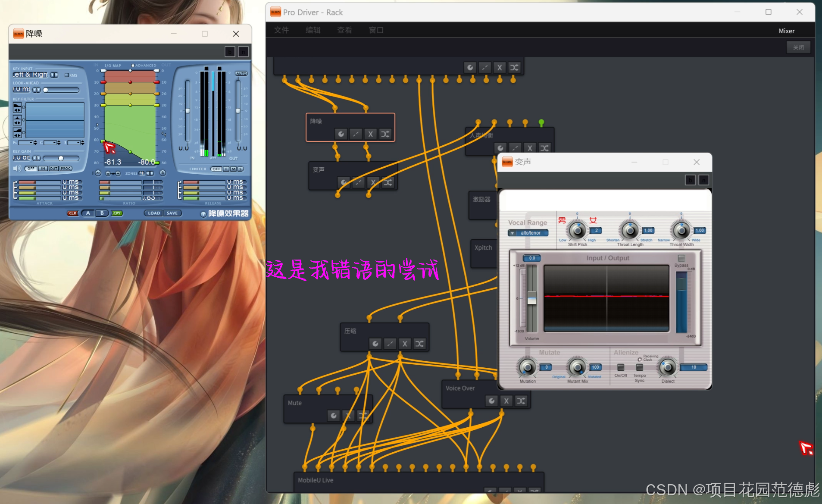Toggle power icon on 人声均衡 module
The height and width of the screenshot is (504, 822).
[500, 148]
